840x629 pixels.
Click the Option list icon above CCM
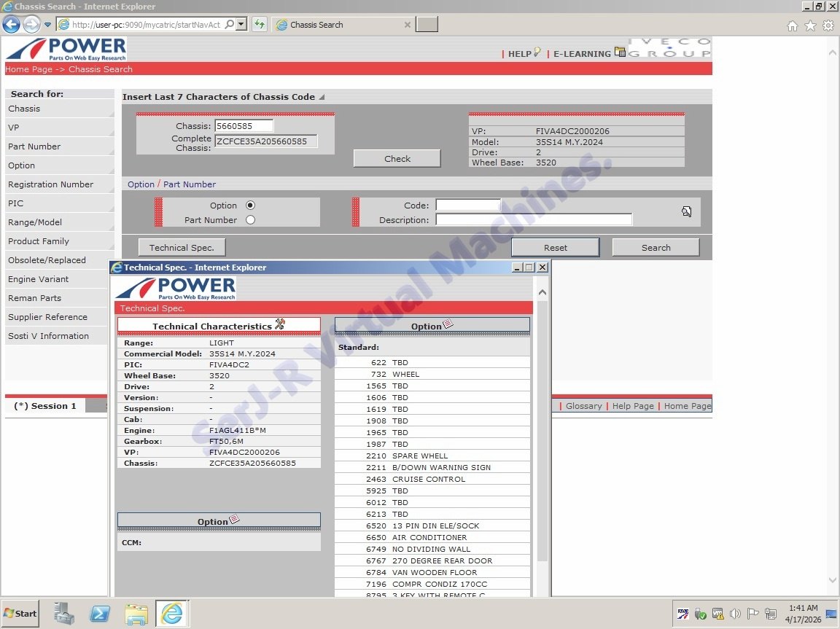point(234,520)
